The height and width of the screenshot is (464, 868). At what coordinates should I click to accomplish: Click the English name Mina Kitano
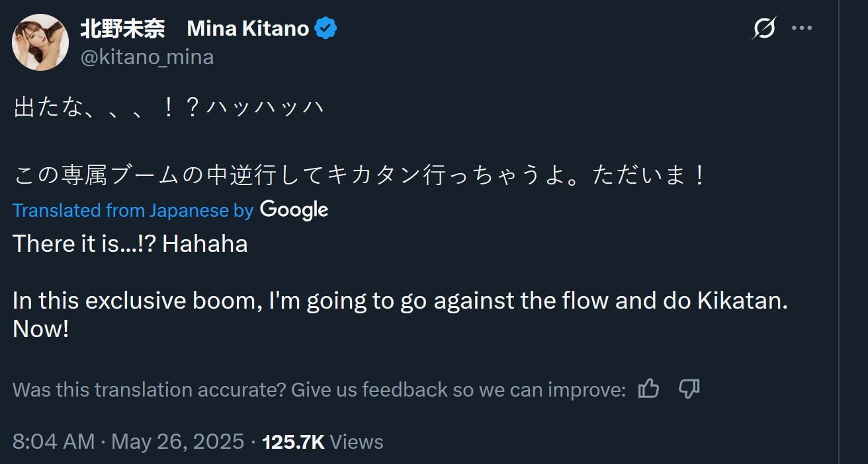pos(248,28)
